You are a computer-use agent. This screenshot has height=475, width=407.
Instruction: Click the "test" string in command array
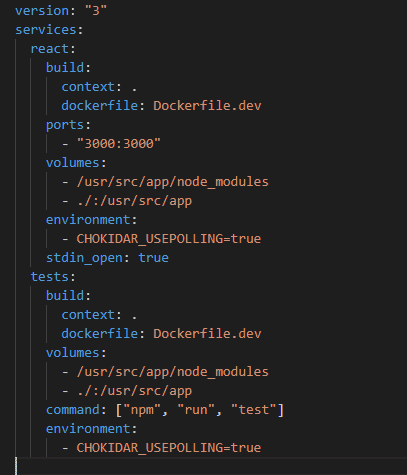point(254,410)
